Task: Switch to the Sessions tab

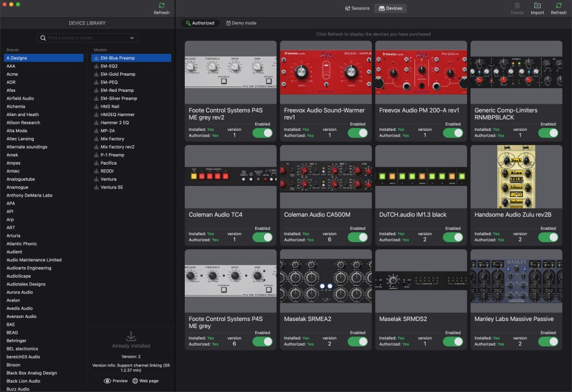Action: click(357, 8)
